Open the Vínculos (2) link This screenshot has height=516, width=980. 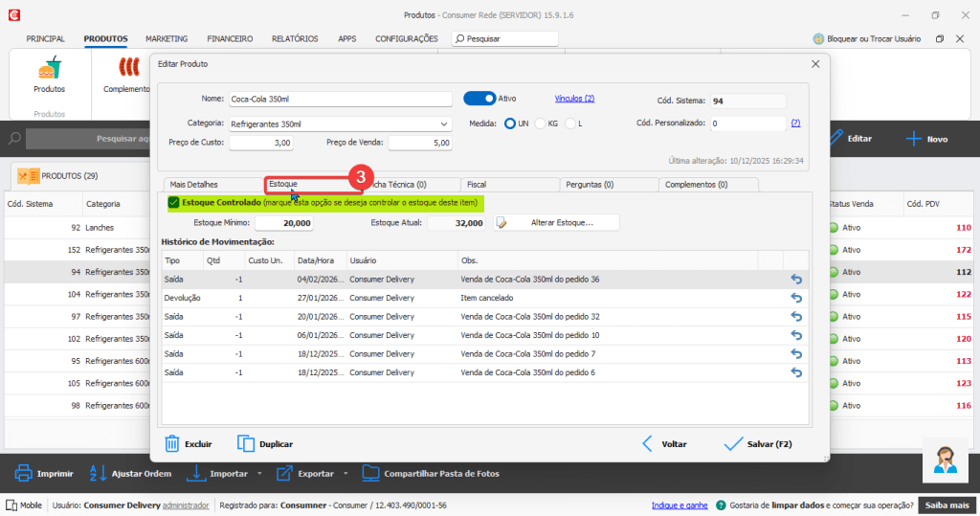[x=574, y=98]
